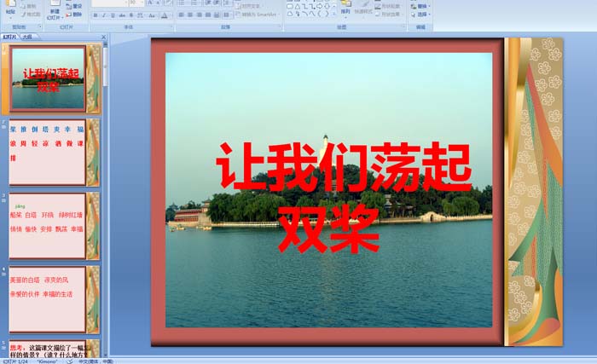The width and height of the screenshot is (597, 364).
Task: Decrease the list indent level
Action: tap(207, 3)
